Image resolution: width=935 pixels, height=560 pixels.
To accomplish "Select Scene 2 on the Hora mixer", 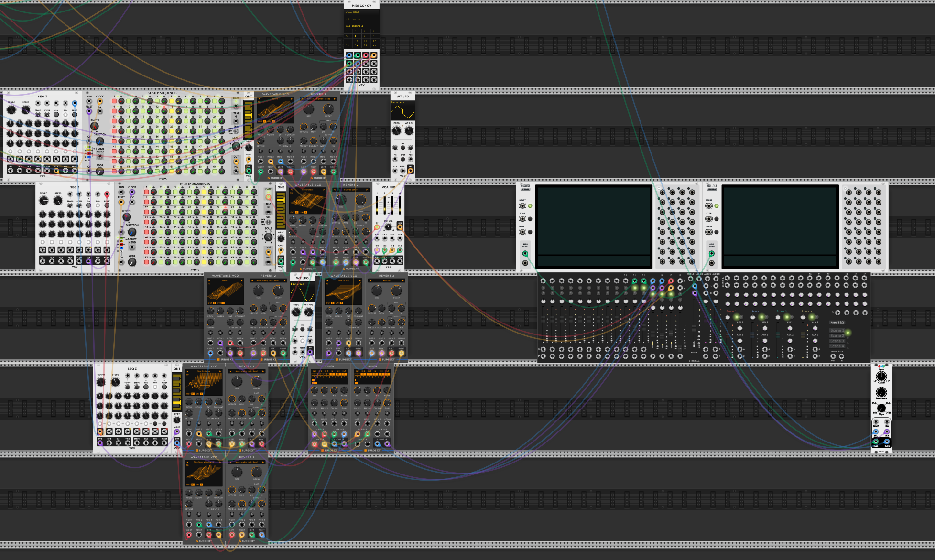I will point(837,335).
